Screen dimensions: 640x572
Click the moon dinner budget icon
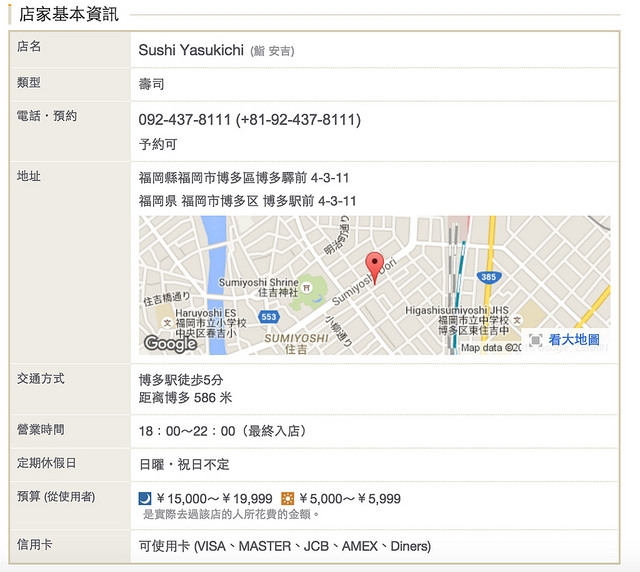point(144,499)
